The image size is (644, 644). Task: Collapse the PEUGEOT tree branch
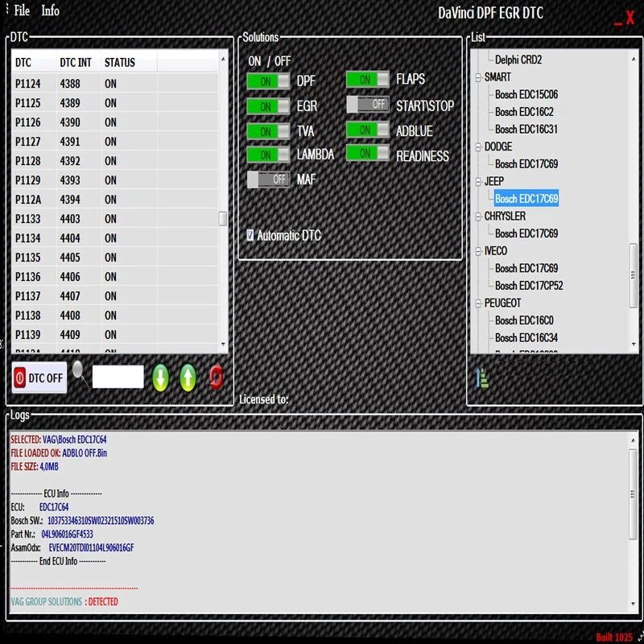click(x=477, y=303)
